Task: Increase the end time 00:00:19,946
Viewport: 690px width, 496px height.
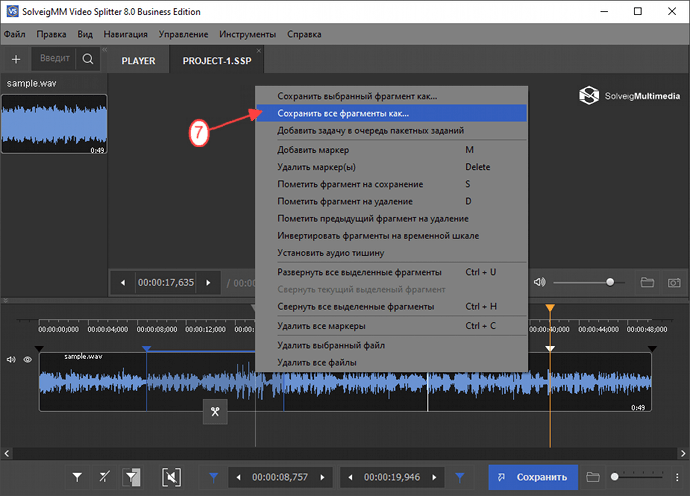Action: tap(434, 478)
